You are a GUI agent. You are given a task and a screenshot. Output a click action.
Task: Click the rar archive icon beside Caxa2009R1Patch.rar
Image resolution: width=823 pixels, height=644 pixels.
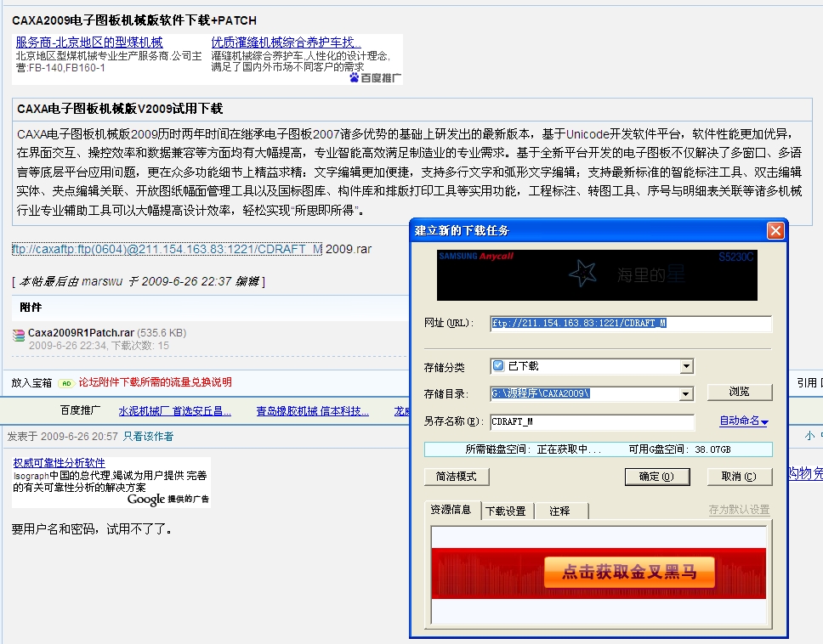pos(19,335)
